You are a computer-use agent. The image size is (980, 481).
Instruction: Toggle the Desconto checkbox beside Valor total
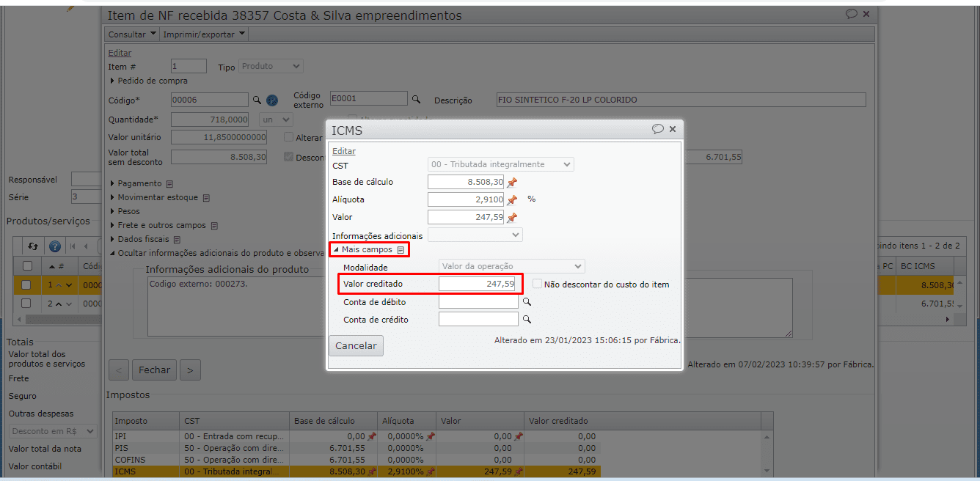click(288, 157)
